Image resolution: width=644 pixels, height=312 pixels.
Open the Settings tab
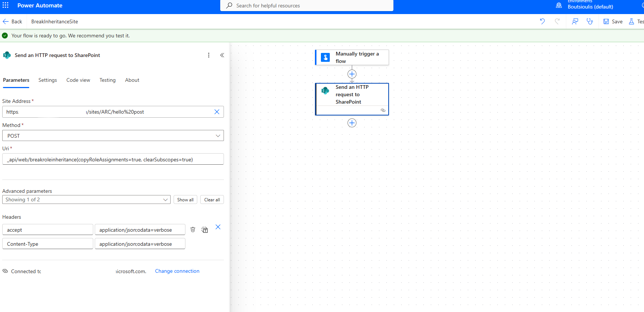tap(48, 80)
